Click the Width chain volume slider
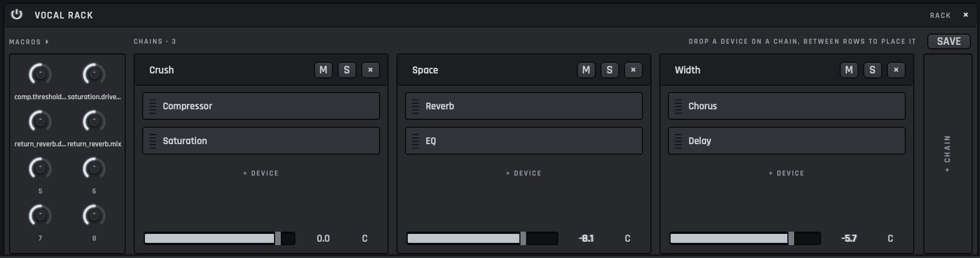 coord(745,238)
